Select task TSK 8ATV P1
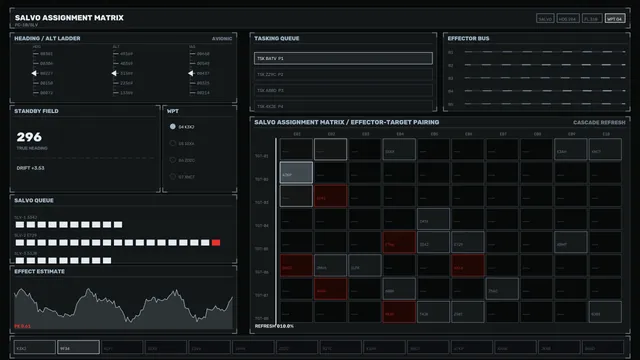This screenshot has width=640, height=360. 343,58
